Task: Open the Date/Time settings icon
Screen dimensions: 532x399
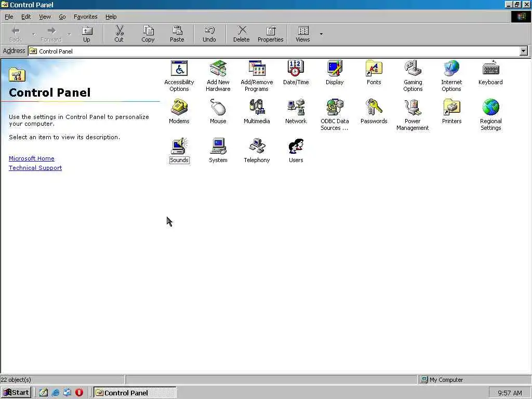Action: [x=296, y=69]
